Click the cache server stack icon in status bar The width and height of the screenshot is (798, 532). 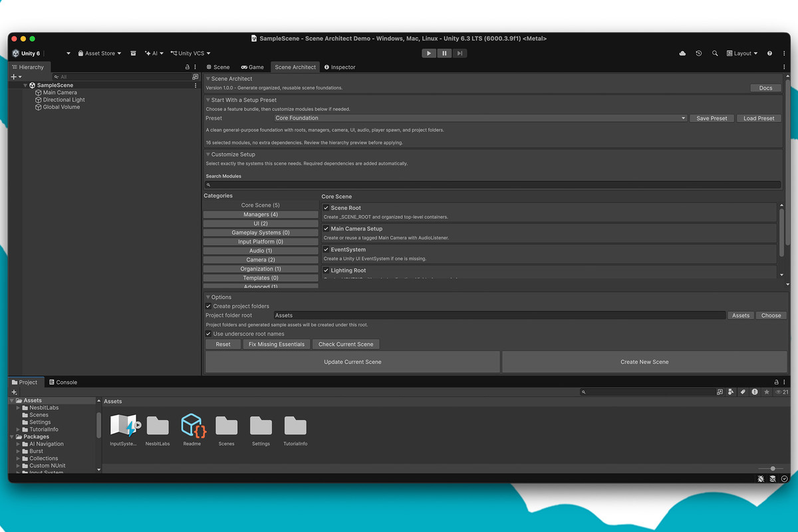pyautogui.click(x=773, y=479)
